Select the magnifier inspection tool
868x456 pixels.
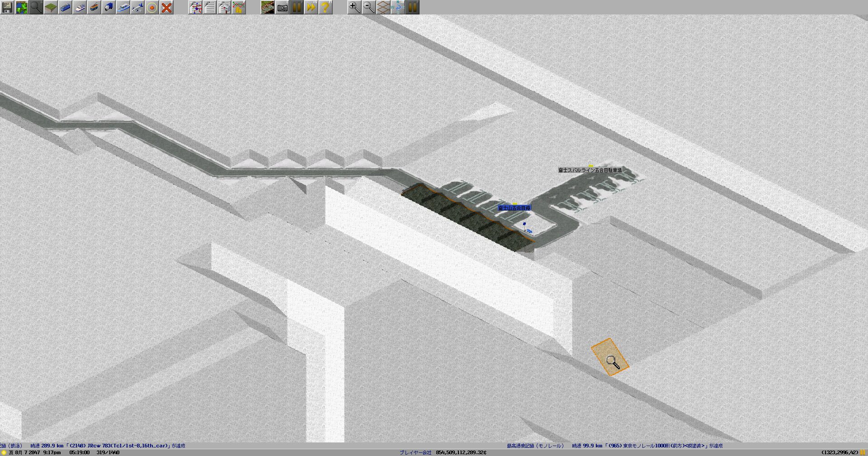(x=36, y=7)
